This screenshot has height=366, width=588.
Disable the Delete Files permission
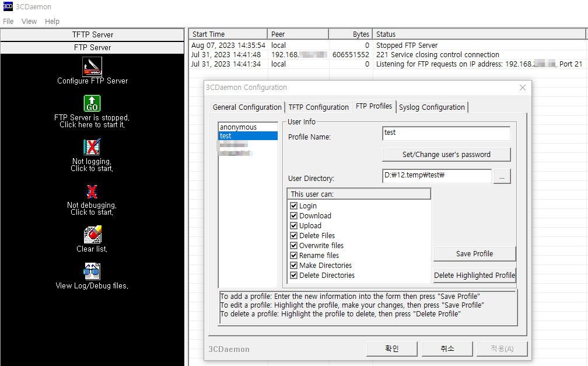click(x=293, y=236)
